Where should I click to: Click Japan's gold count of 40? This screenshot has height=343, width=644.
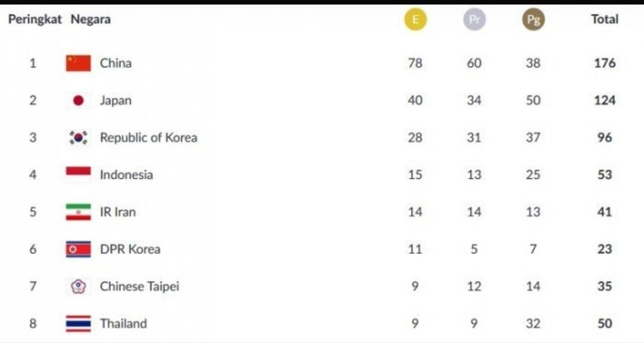(x=415, y=100)
